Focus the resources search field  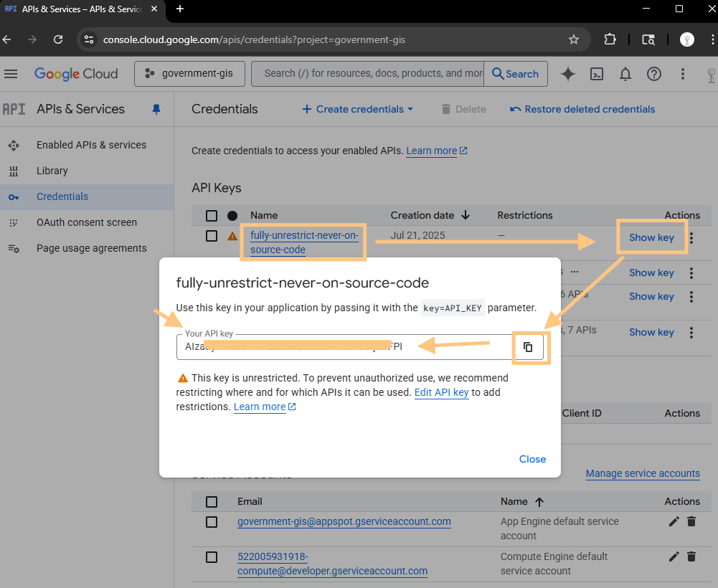click(368, 74)
